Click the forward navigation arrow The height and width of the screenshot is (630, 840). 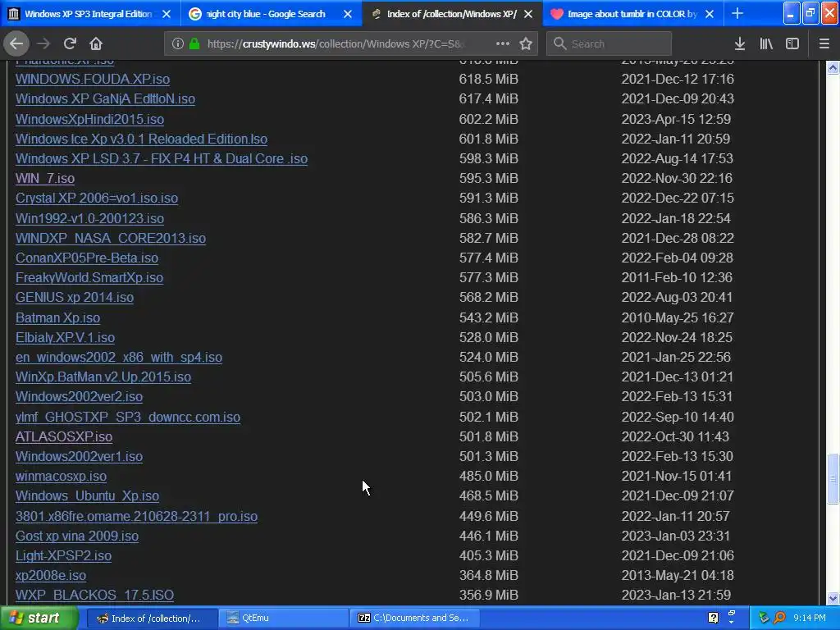(43, 43)
